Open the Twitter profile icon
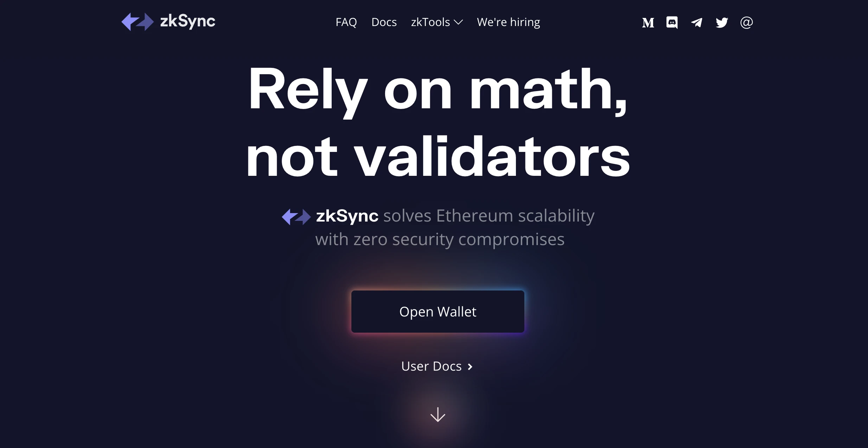 [721, 22]
